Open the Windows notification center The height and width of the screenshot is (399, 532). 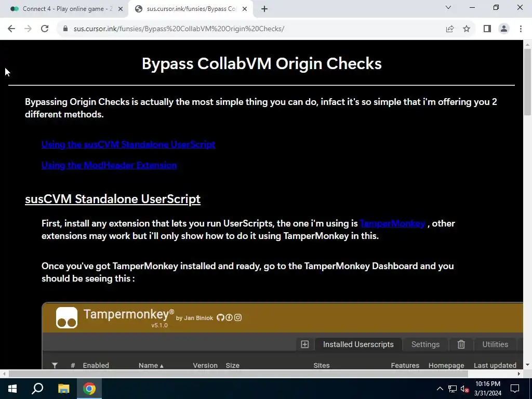pyautogui.click(x=515, y=389)
